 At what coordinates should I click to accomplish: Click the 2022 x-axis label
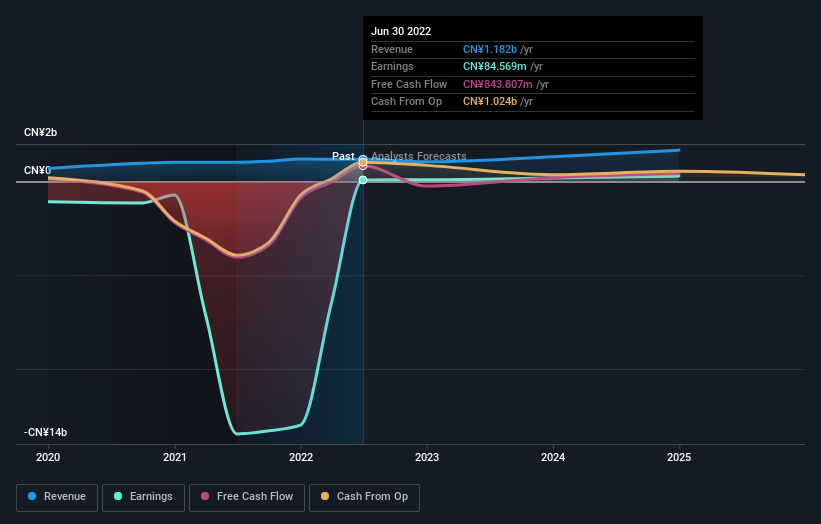click(301, 458)
